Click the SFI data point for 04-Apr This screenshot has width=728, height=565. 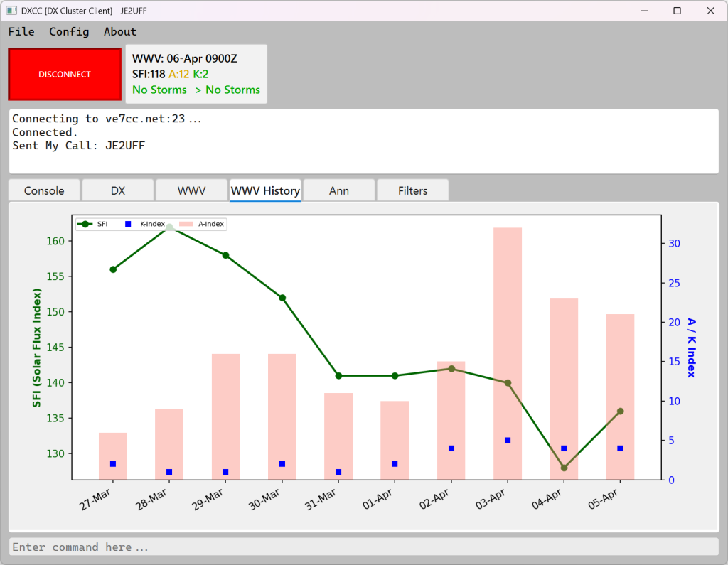click(564, 468)
